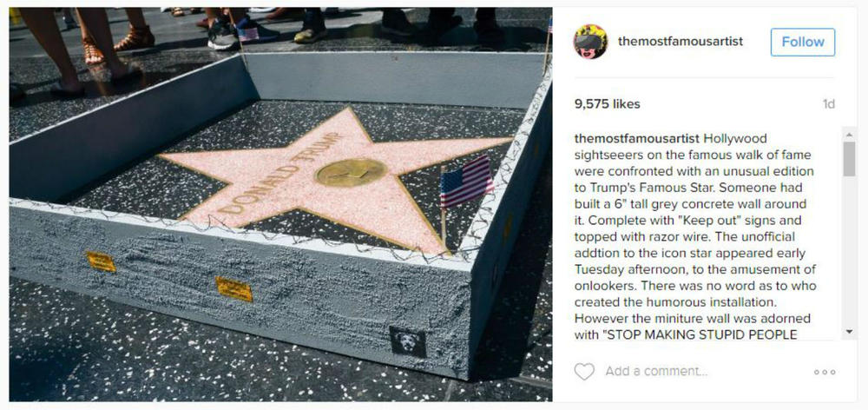
Task: Click the DONALD TRUMP name on star
Action: click(279, 173)
